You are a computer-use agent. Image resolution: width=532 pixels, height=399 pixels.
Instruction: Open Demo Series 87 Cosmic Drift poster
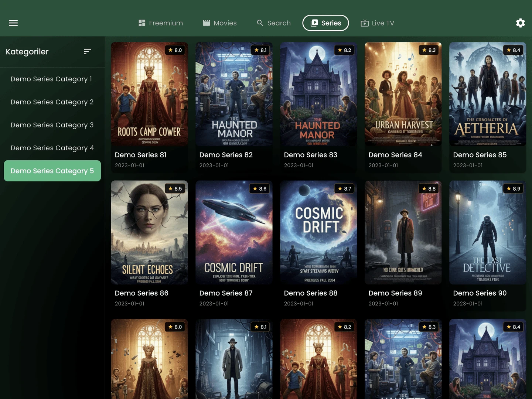234,232
